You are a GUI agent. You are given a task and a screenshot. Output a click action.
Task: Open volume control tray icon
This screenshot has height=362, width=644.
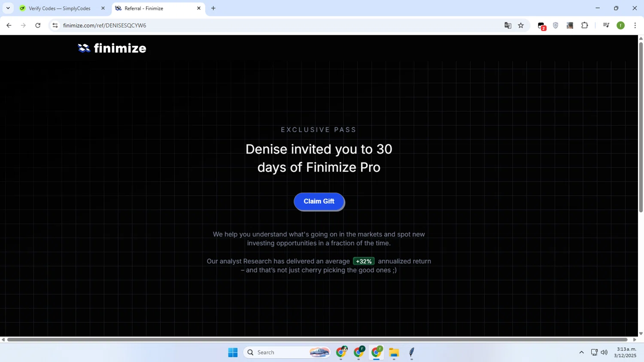[604, 353]
